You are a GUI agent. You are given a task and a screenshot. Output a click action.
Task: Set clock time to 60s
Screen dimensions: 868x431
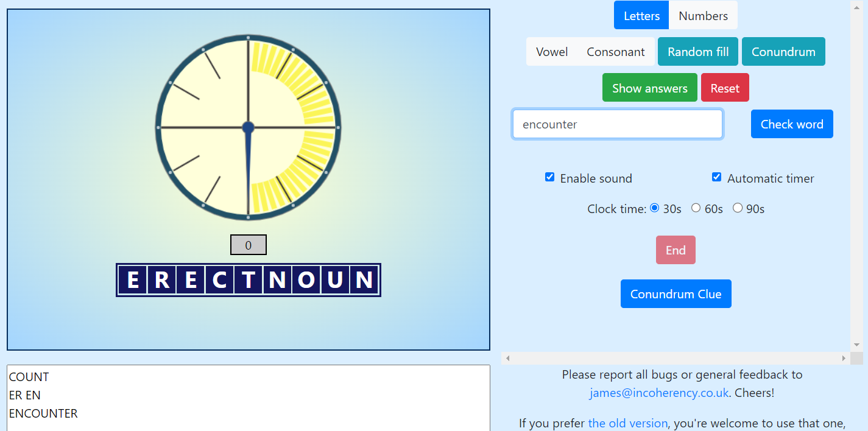click(696, 208)
